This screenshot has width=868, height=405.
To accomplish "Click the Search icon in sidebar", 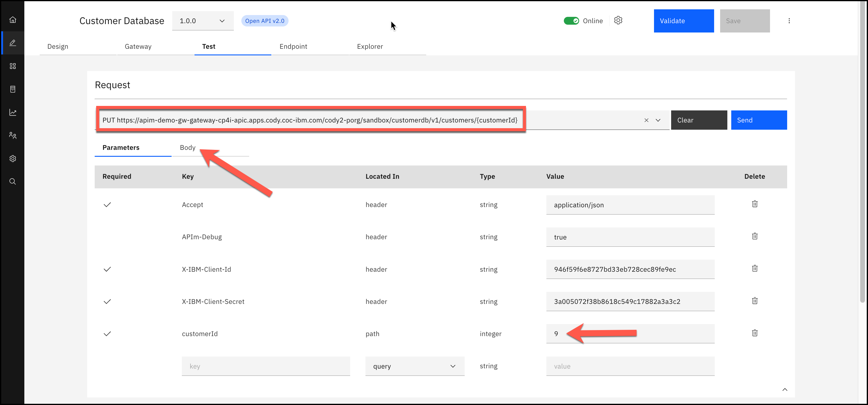I will pyautogui.click(x=12, y=182).
